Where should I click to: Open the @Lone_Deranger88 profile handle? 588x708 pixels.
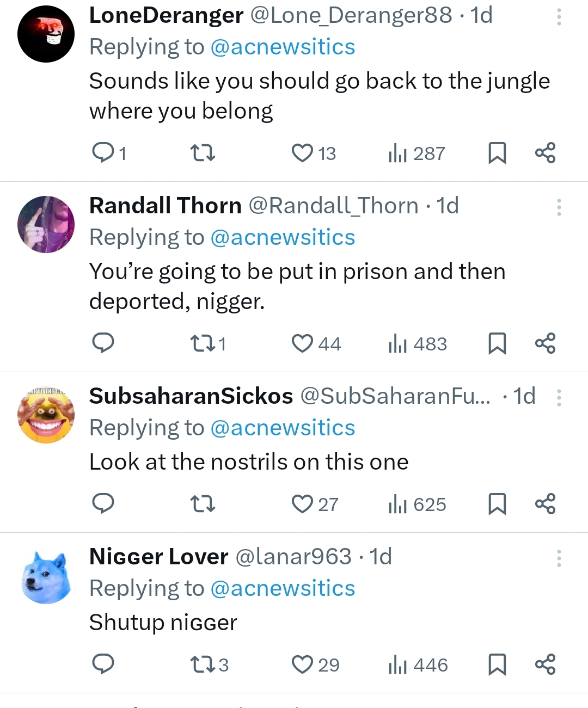(351, 15)
